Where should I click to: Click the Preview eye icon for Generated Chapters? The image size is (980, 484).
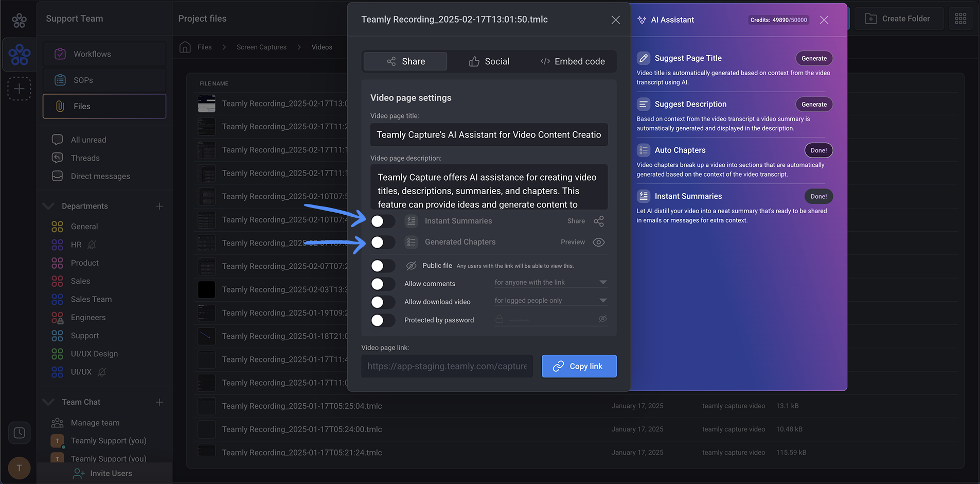click(x=599, y=243)
